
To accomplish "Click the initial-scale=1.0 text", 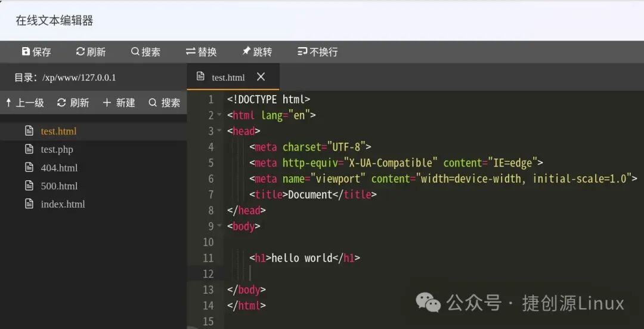I will point(580,179).
